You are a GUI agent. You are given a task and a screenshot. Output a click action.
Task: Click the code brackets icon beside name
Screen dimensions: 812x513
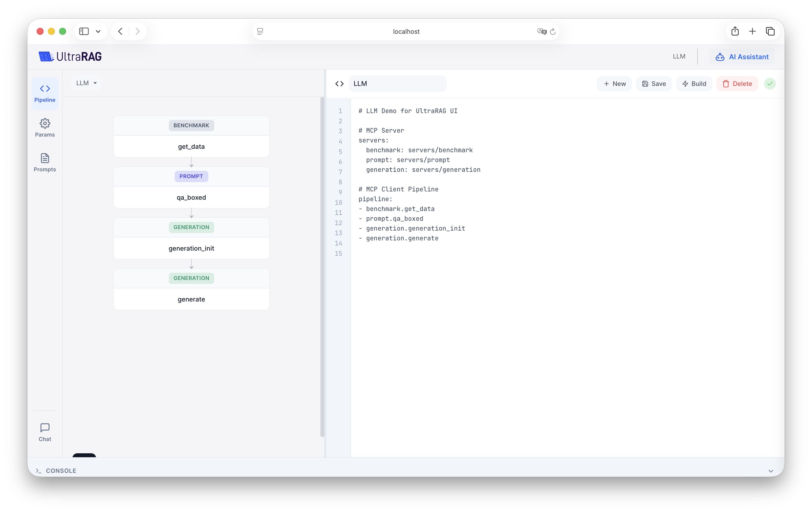(x=339, y=84)
